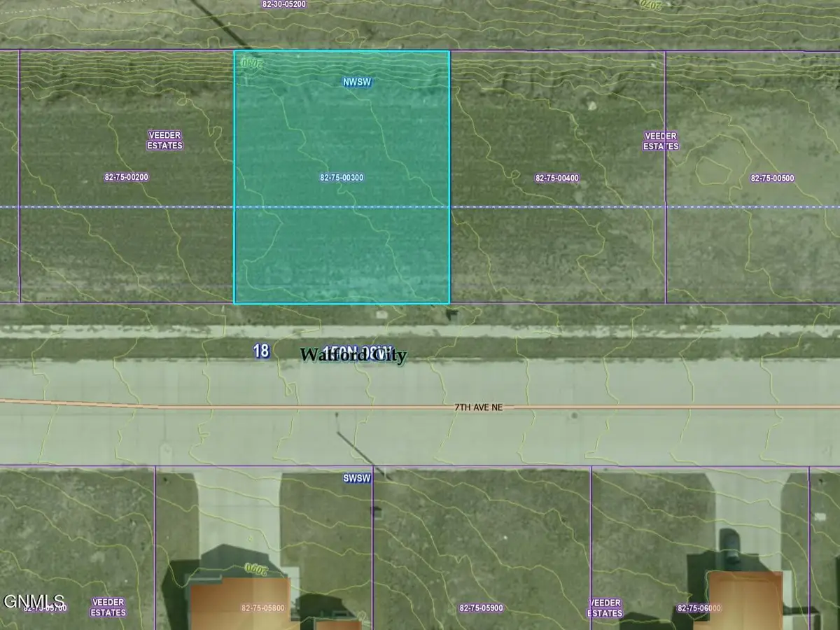Click parcel label 82-75-05800
The width and height of the screenshot is (840, 630).
pos(263,608)
